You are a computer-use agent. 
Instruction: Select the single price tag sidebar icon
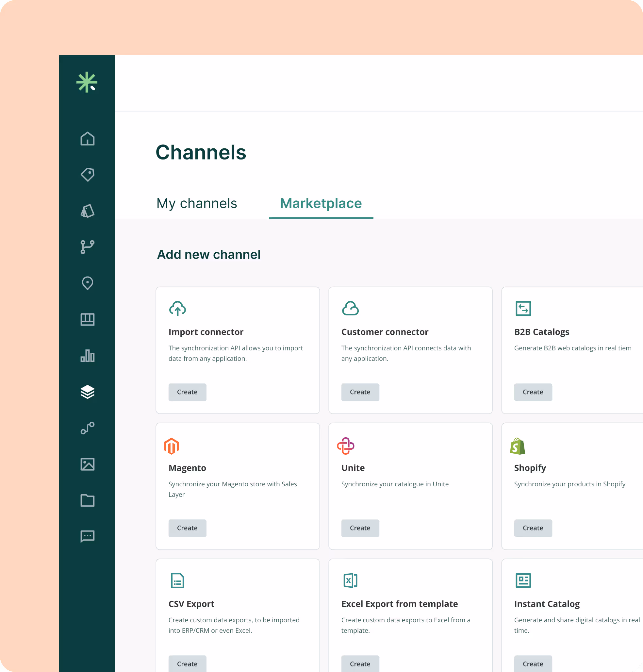pos(88,175)
